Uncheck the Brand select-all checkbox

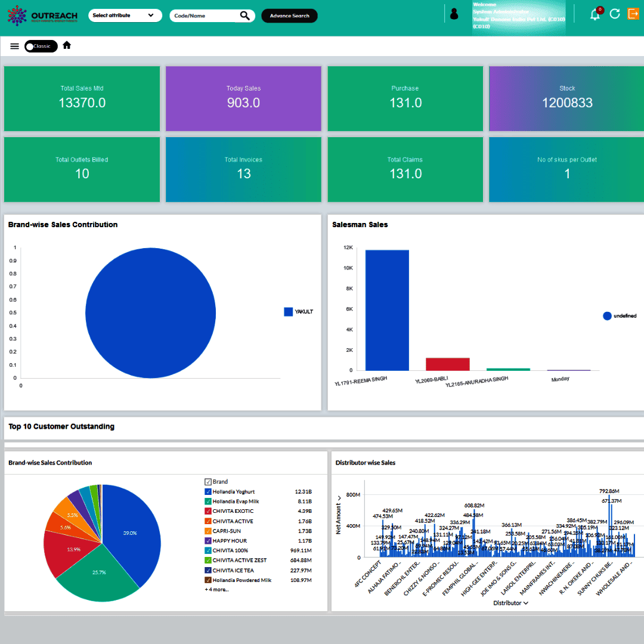click(208, 482)
